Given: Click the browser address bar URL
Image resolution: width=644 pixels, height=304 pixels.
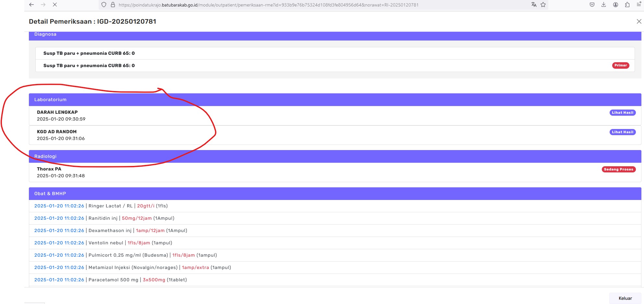Looking at the screenshot, I should 268,5.
